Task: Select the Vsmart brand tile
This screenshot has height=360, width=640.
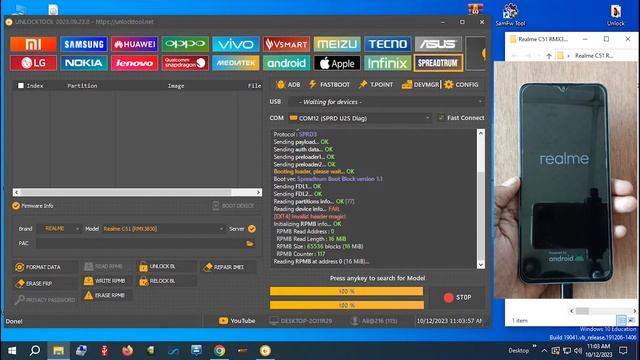Action: pyautogui.click(x=286, y=44)
